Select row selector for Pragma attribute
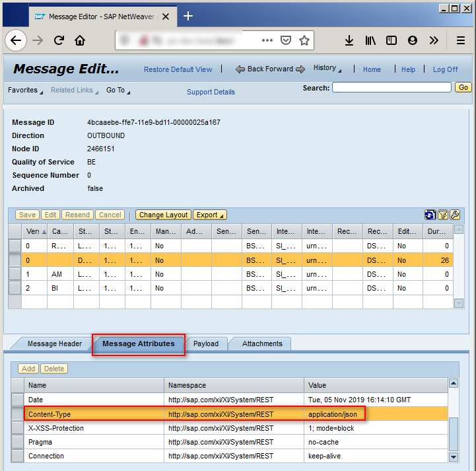The image size is (476, 471). point(17,442)
